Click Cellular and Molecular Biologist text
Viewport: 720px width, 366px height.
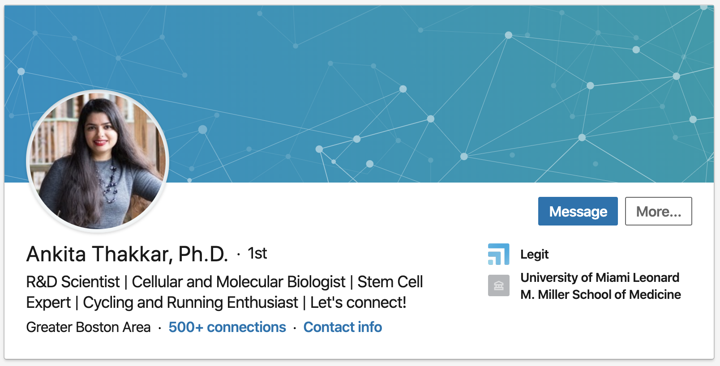(x=238, y=282)
